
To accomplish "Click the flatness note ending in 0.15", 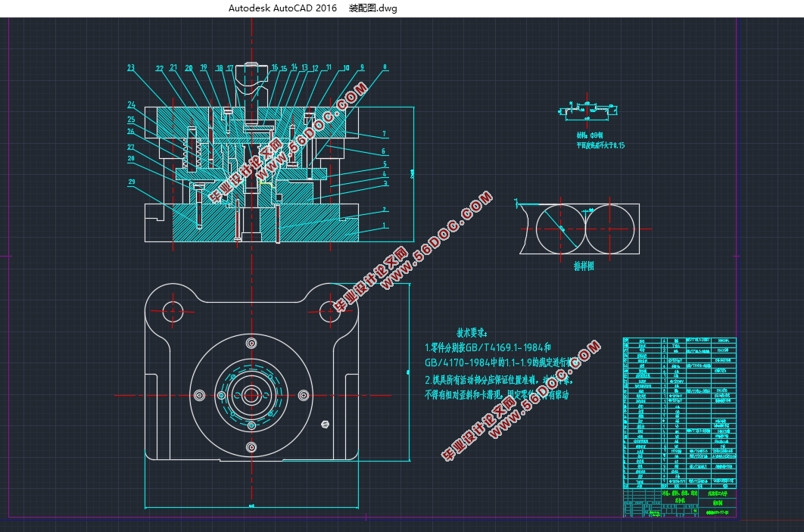I will tap(600, 145).
